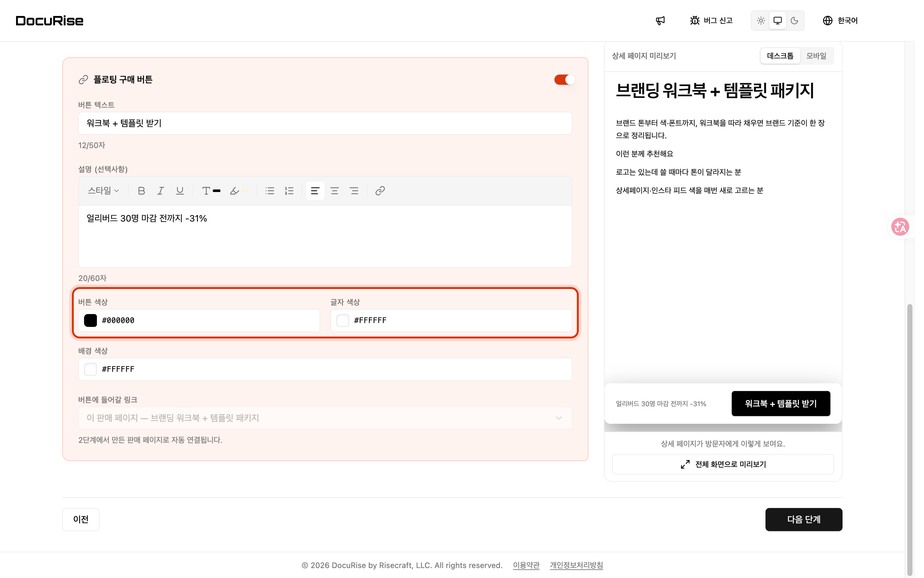Select the 데스크톱 preview tab
Screen dimensions: 924x578
click(x=780, y=56)
